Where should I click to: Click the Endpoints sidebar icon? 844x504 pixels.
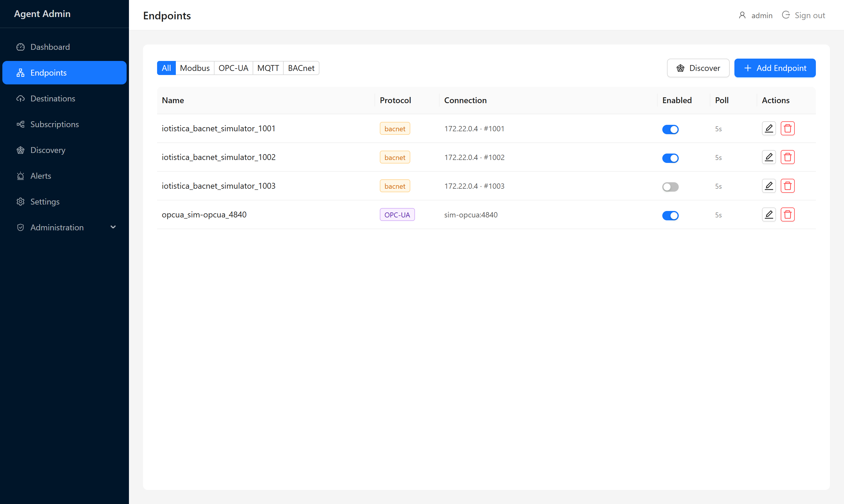click(21, 73)
